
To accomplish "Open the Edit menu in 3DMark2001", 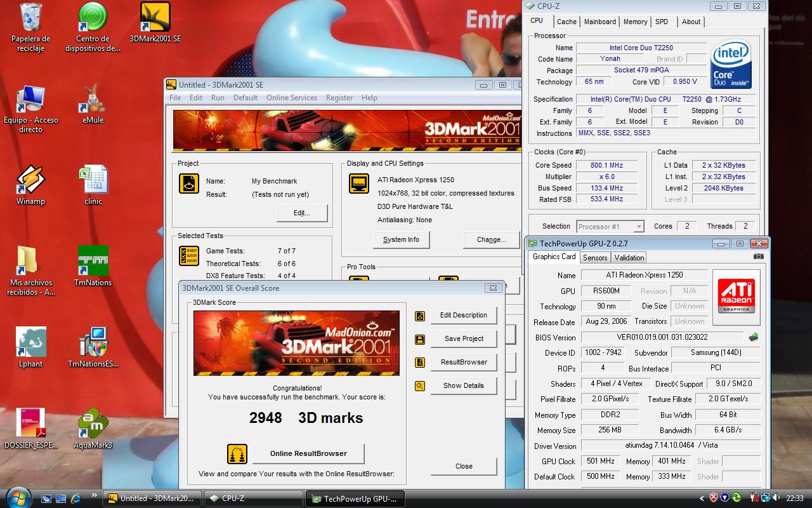I will (x=196, y=98).
